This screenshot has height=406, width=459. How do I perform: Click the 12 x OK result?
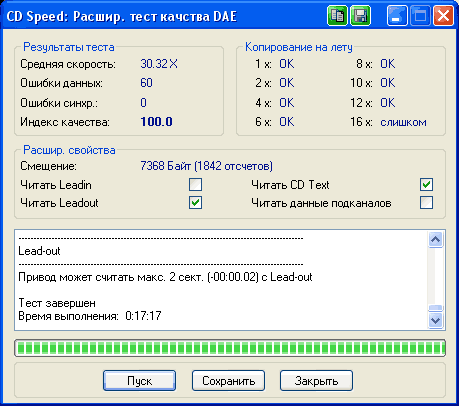(x=388, y=102)
